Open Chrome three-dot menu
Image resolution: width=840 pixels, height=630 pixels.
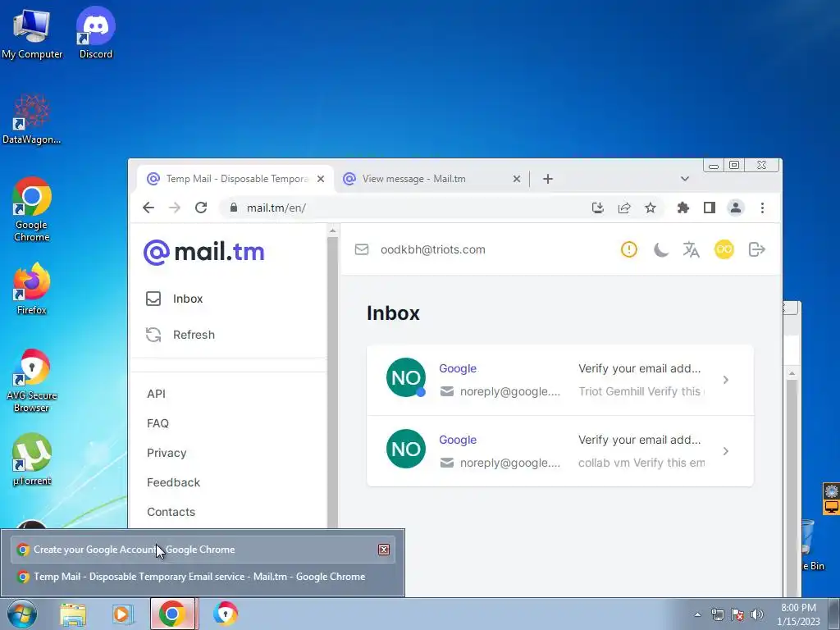762,208
